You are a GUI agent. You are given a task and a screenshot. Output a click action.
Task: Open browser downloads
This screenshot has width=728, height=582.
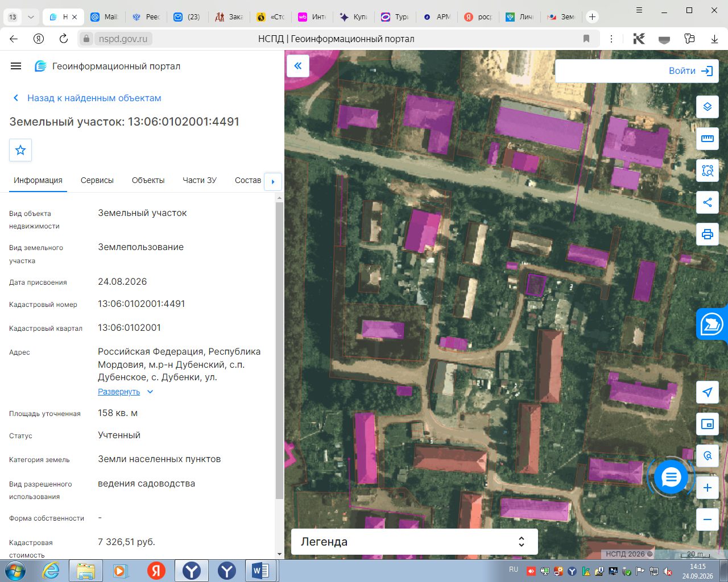pyautogui.click(x=714, y=39)
